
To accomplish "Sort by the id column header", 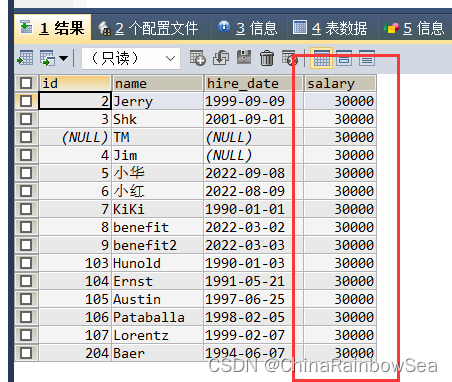I will tap(75, 83).
